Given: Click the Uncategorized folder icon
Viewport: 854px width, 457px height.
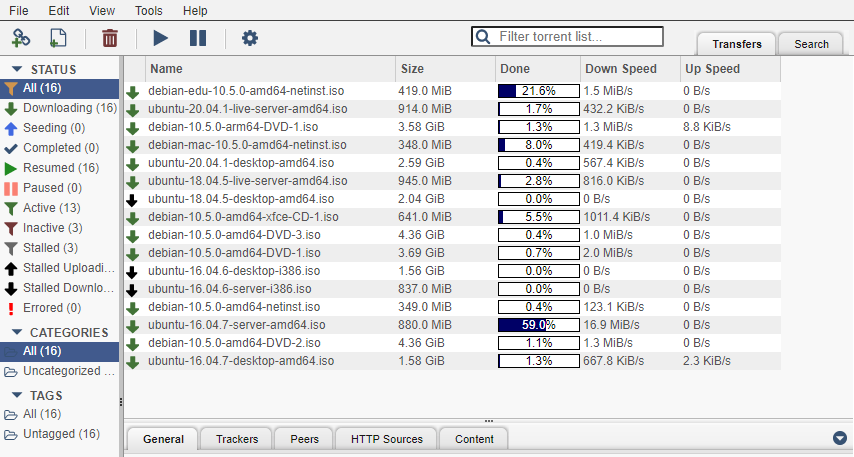Looking at the screenshot, I should [x=10, y=372].
